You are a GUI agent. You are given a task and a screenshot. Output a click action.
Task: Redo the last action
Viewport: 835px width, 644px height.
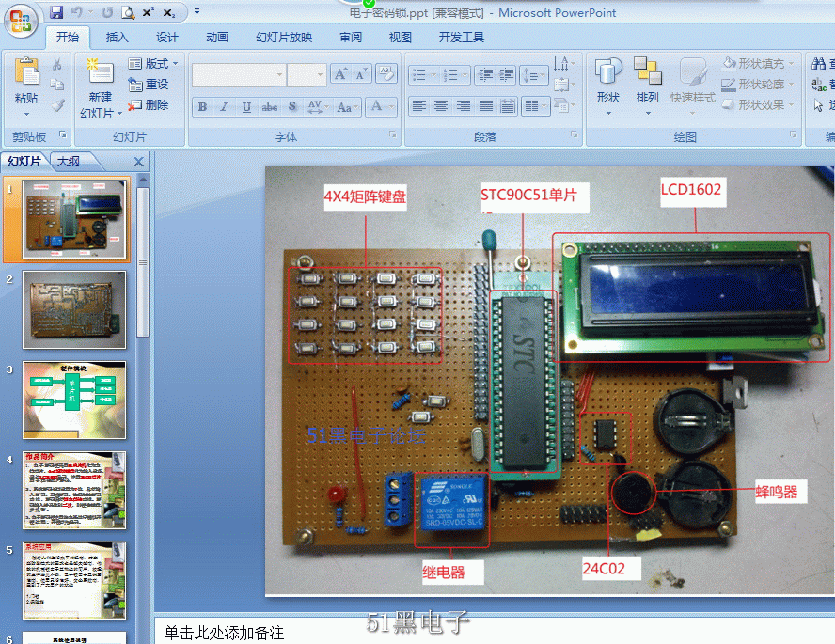[107, 12]
